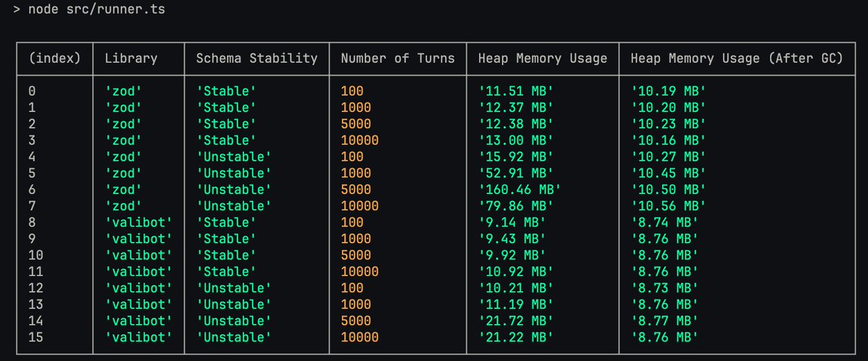Select the '15.92 MB' heap value

(516, 156)
